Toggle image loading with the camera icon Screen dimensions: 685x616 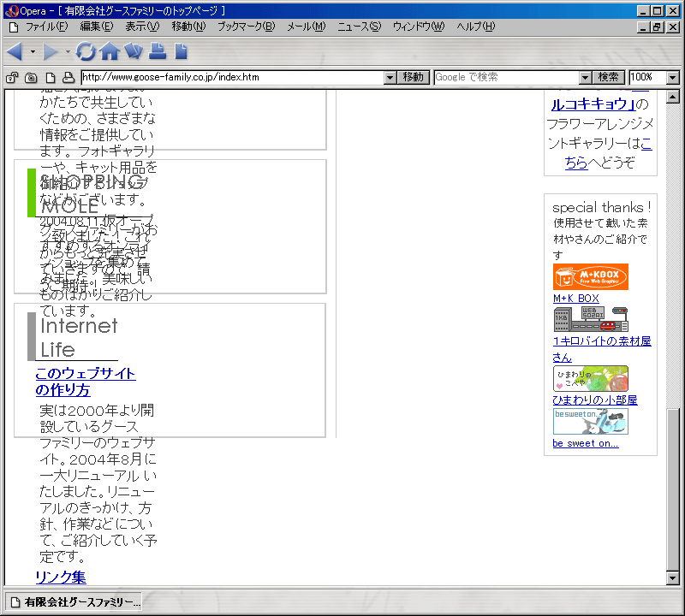click(31, 78)
